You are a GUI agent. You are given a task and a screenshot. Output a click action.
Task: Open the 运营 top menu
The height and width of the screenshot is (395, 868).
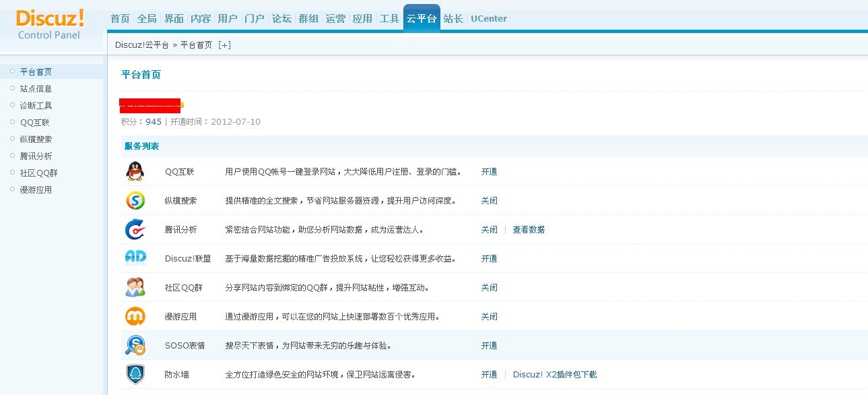[335, 19]
